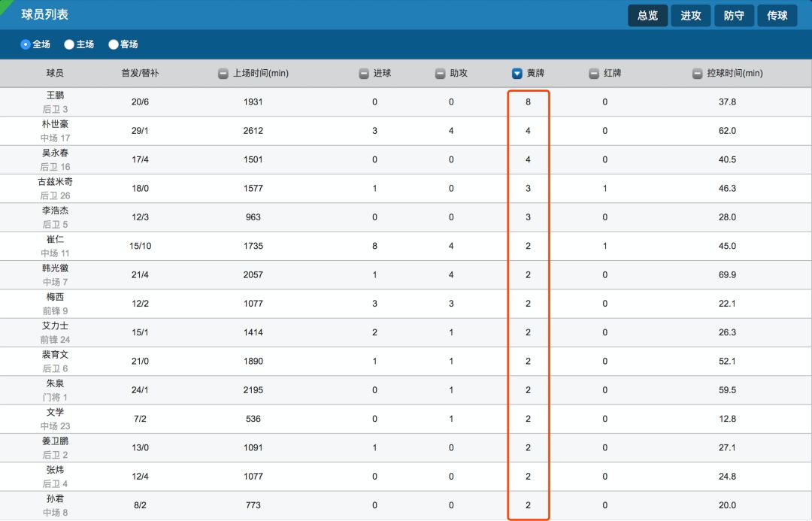
Task: Click 朱泉's 2195 minutes cell
Action: pos(253,390)
